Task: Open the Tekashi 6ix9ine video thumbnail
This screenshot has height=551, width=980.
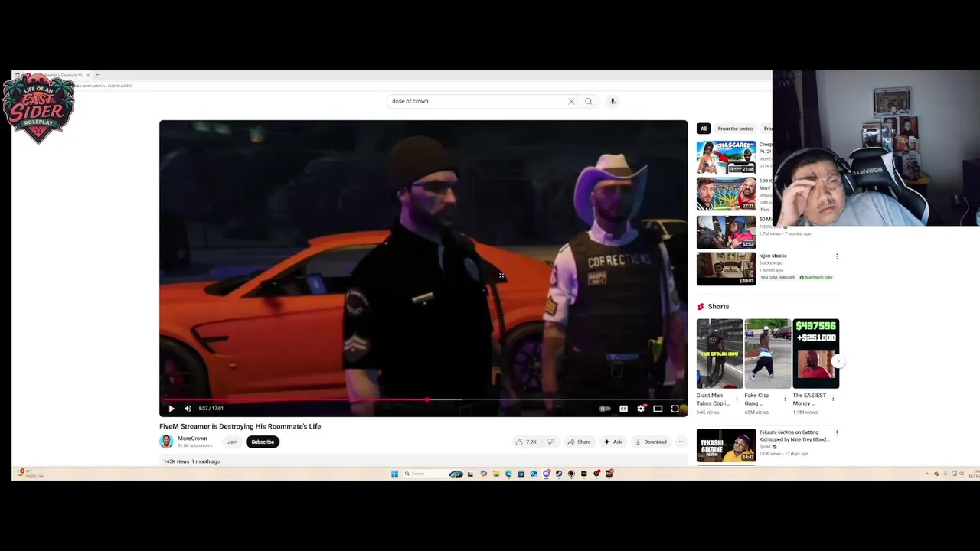Action: [x=726, y=445]
